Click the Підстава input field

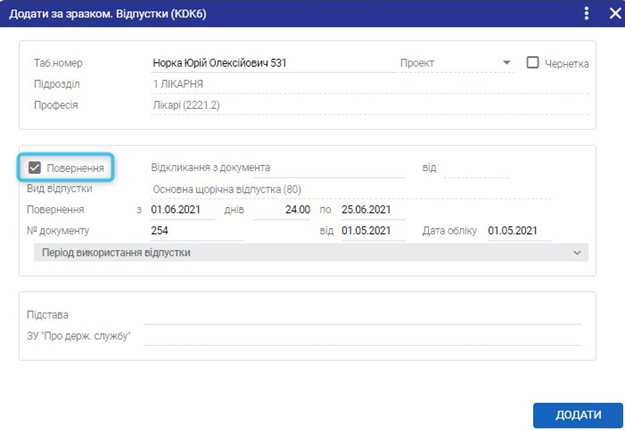point(362,315)
